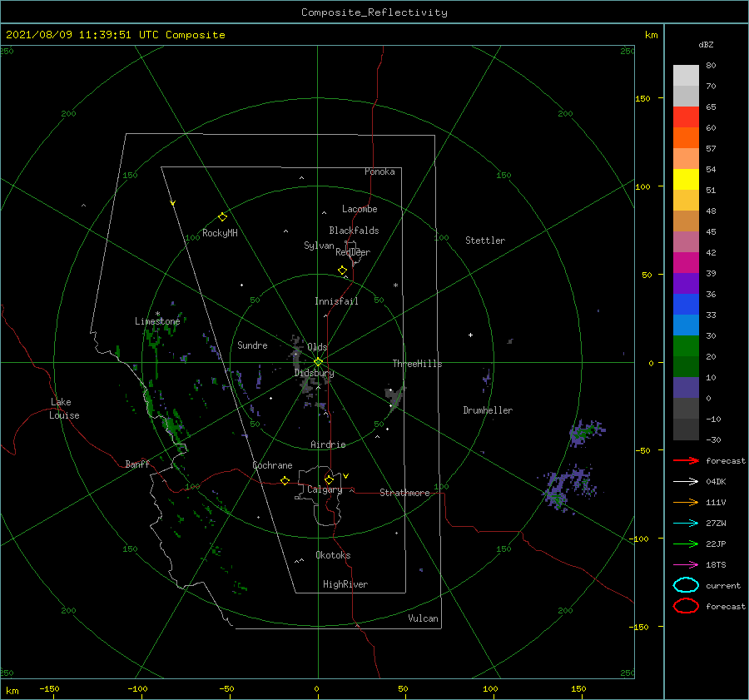Click the Composite_Reflectivity title text

click(x=374, y=12)
